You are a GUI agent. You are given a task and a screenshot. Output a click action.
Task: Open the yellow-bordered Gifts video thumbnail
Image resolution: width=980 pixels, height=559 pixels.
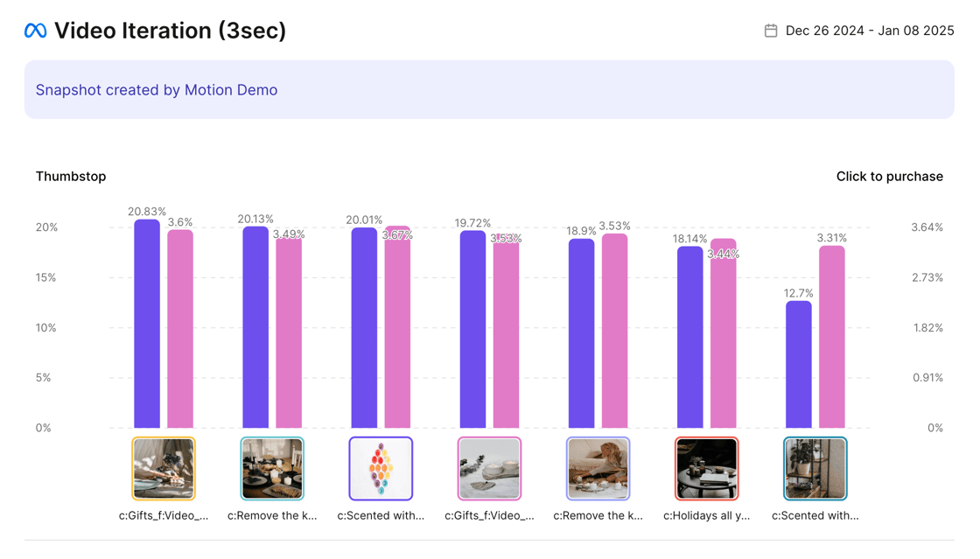pyautogui.click(x=164, y=468)
